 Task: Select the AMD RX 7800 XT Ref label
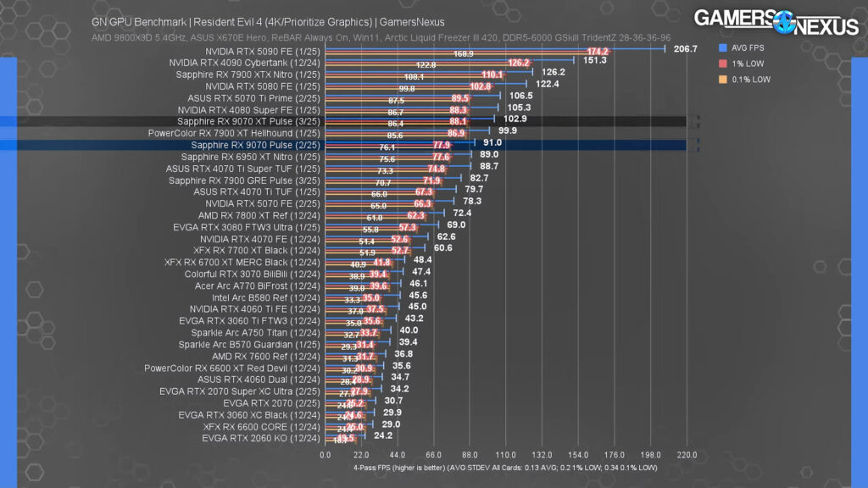(259, 216)
